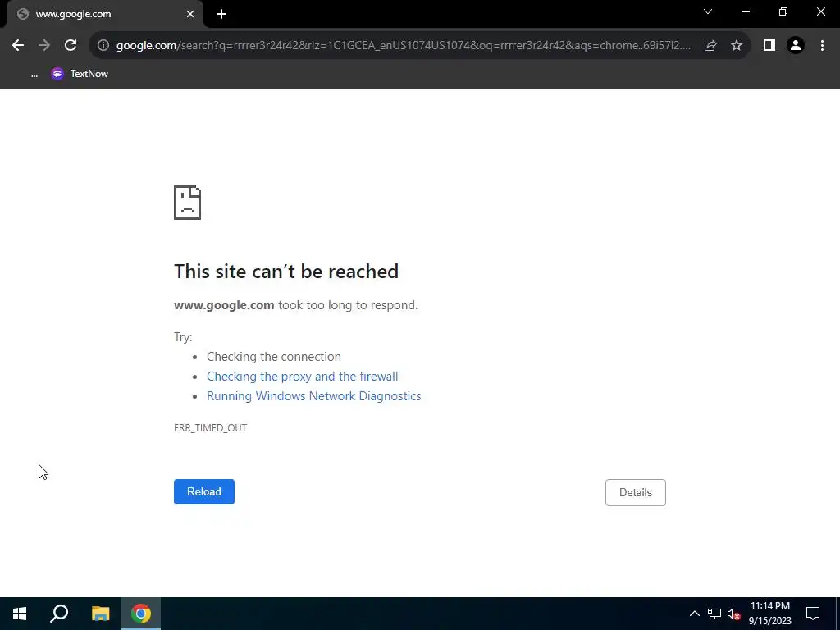Click the sad page error icon
This screenshot has height=630, width=840.
coord(188,203)
